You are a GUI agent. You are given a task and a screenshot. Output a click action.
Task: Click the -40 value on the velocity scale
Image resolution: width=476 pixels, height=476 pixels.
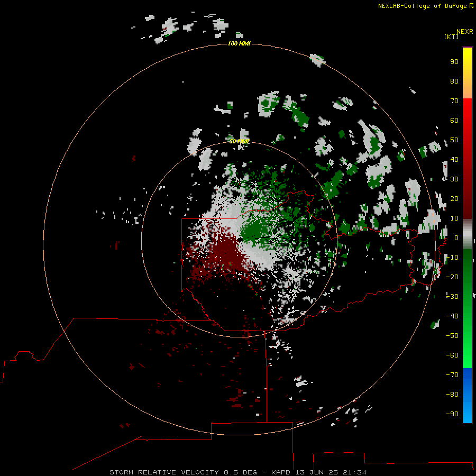[452, 316]
